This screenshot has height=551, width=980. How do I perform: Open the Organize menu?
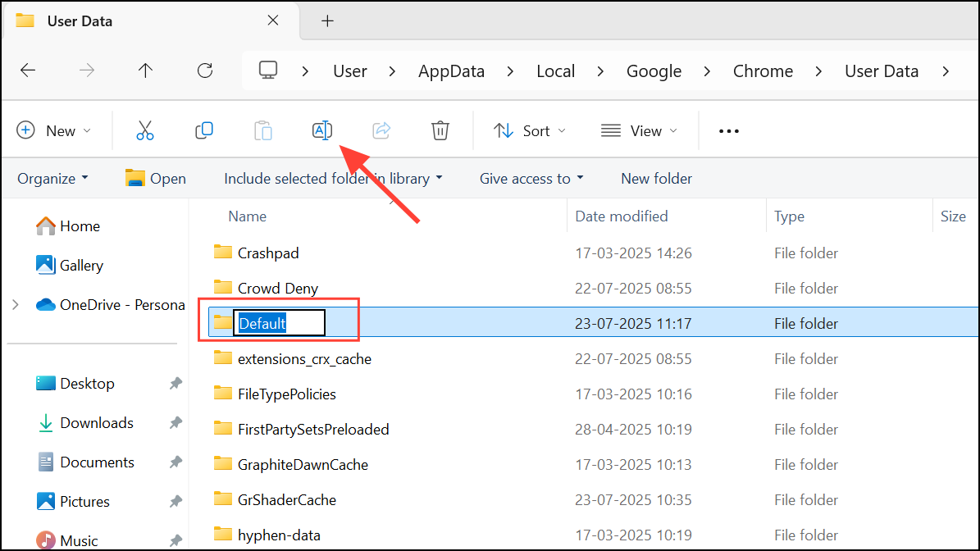52,178
